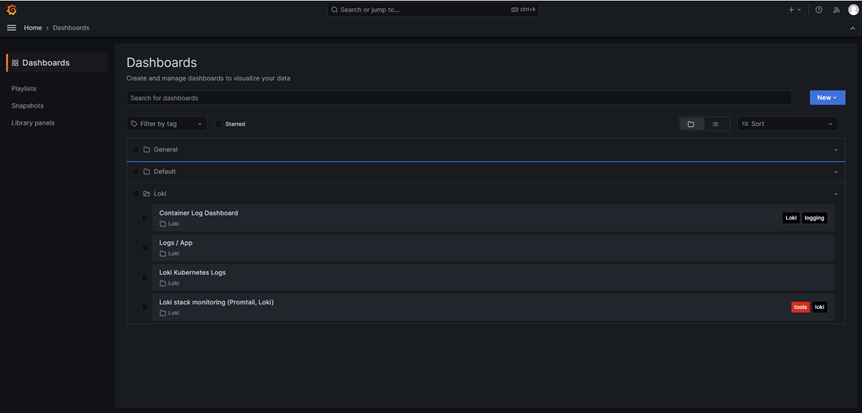This screenshot has height=413, width=862.
Task: Open the New dropdown button
Action: click(827, 97)
